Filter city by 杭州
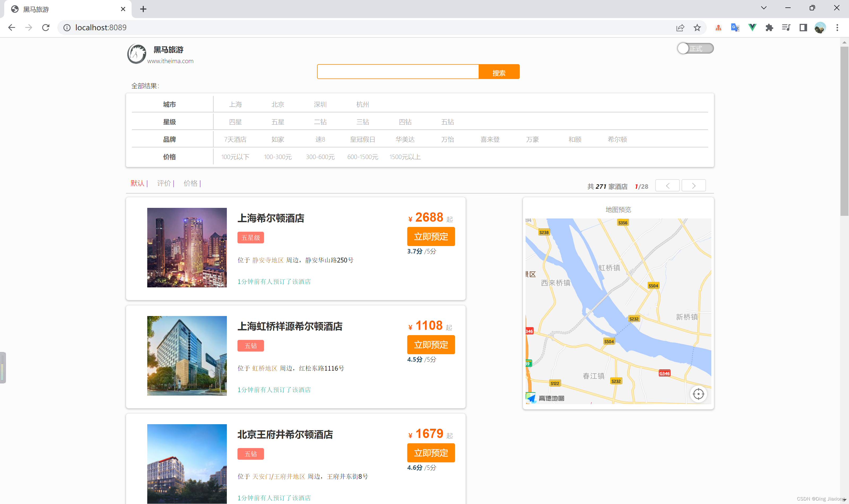Screen dimensions: 849x504 point(363,104)
